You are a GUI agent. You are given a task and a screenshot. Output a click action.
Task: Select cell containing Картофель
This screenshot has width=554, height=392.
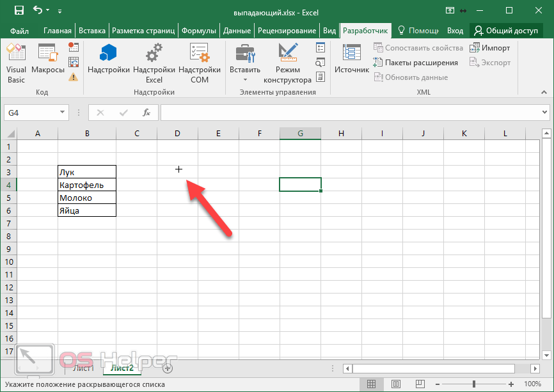[87, 185]
